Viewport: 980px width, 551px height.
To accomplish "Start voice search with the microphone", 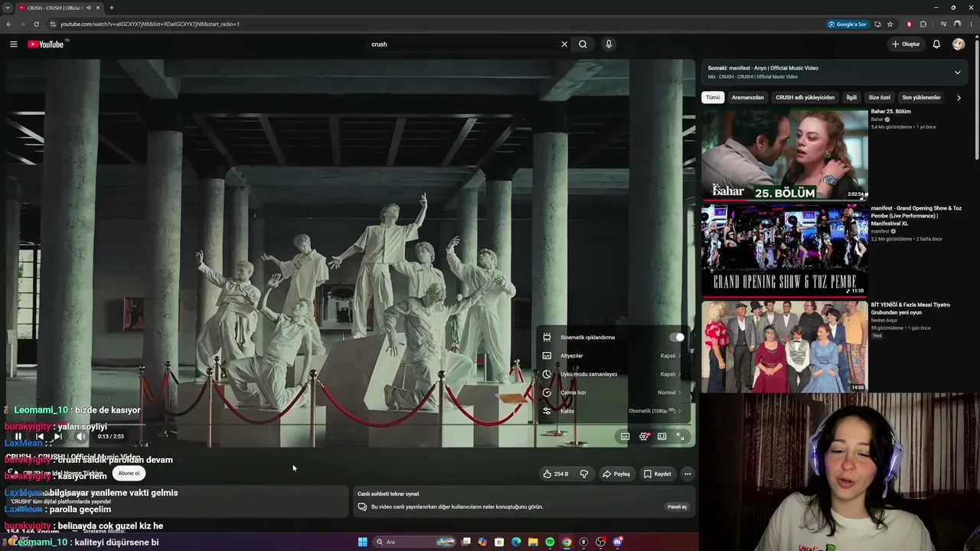I will (x=609, y=44).
